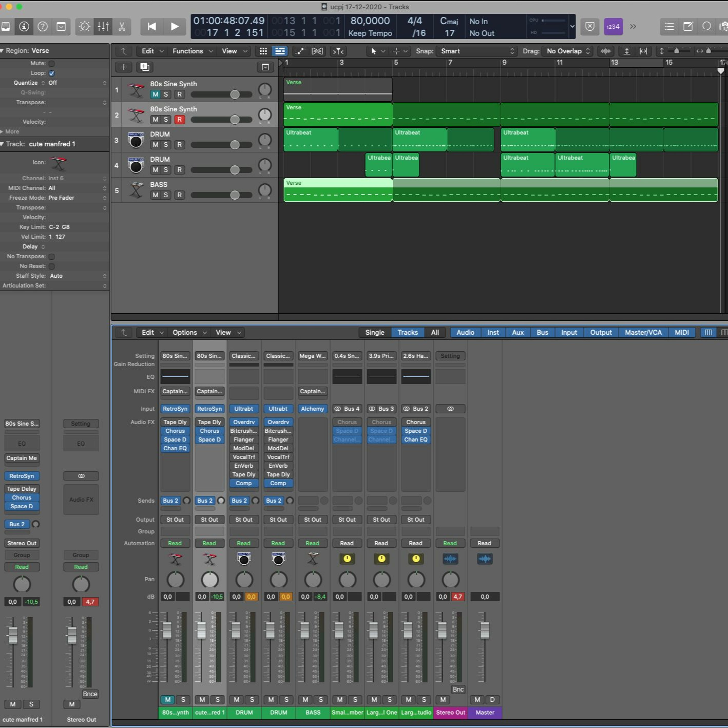Toggle the purple 1234 count-in button
Viewport: 728px width, 728px height.
[x=613, y=26]
